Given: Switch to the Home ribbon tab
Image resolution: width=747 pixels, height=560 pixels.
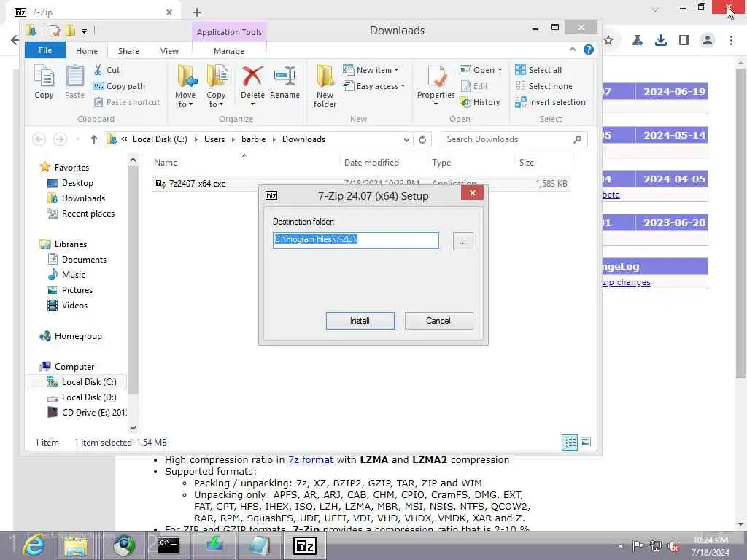Looking at the screenshot, I should pyautogui.click(x=87, y=51).
